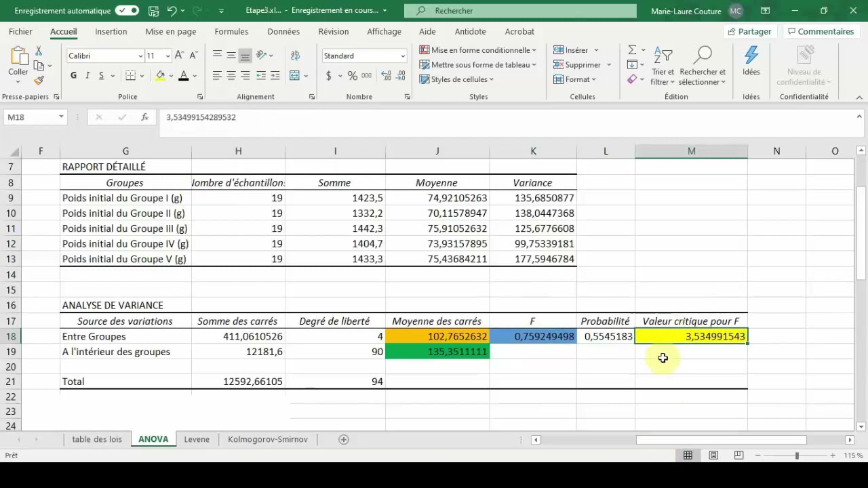Toggle Italic (I) formatting
The image size is (868, 488).
87,76
